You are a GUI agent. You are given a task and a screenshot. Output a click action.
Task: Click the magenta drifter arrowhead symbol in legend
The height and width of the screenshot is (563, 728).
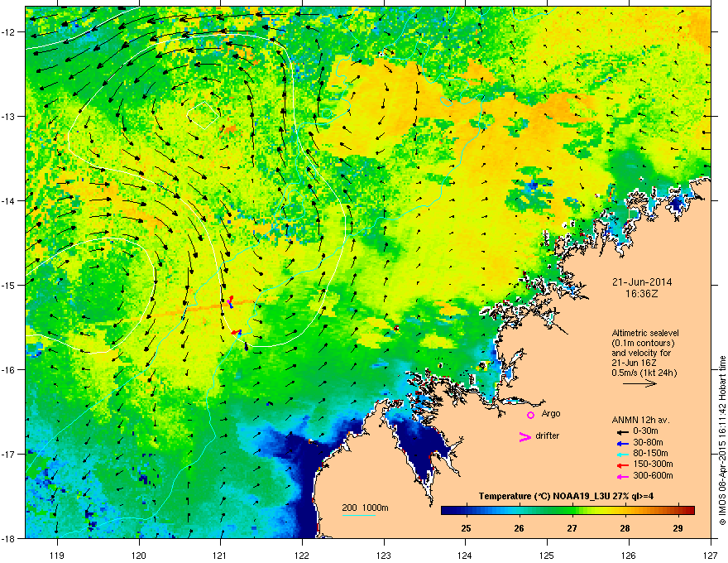pos(525,436)
